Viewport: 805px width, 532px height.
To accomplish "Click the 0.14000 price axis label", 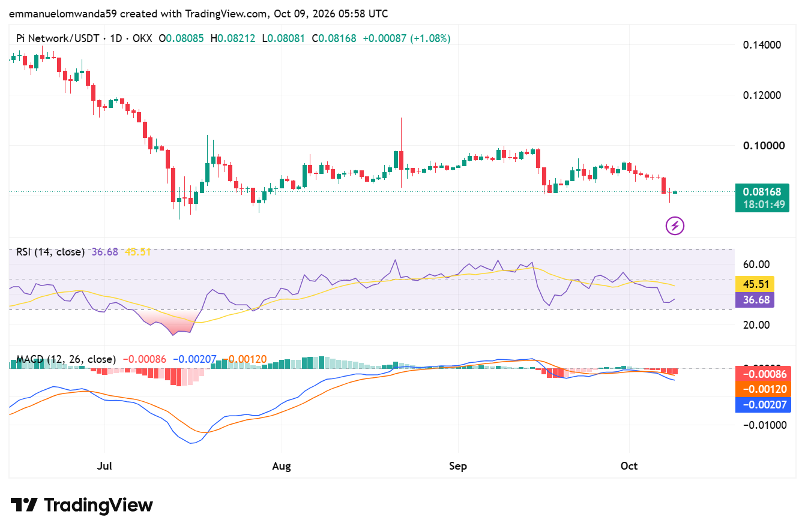I will [x=761, y=45].
